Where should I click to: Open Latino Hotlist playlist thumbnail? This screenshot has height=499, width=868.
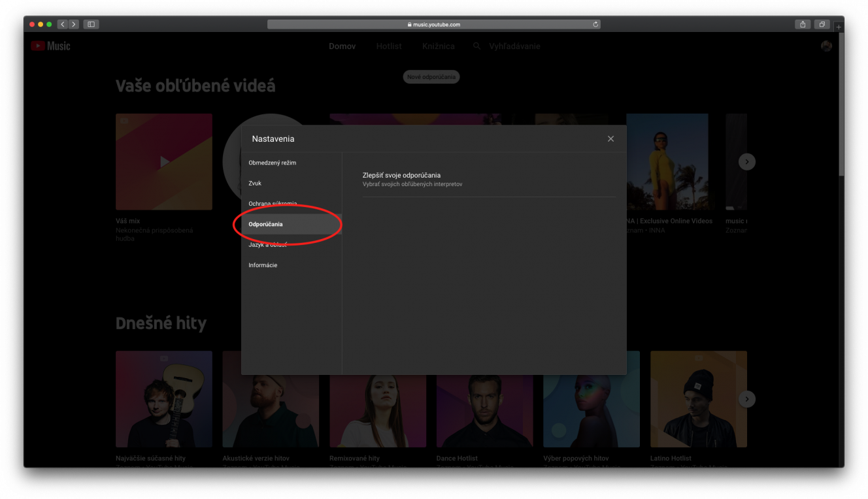click(x=699, y=399)
